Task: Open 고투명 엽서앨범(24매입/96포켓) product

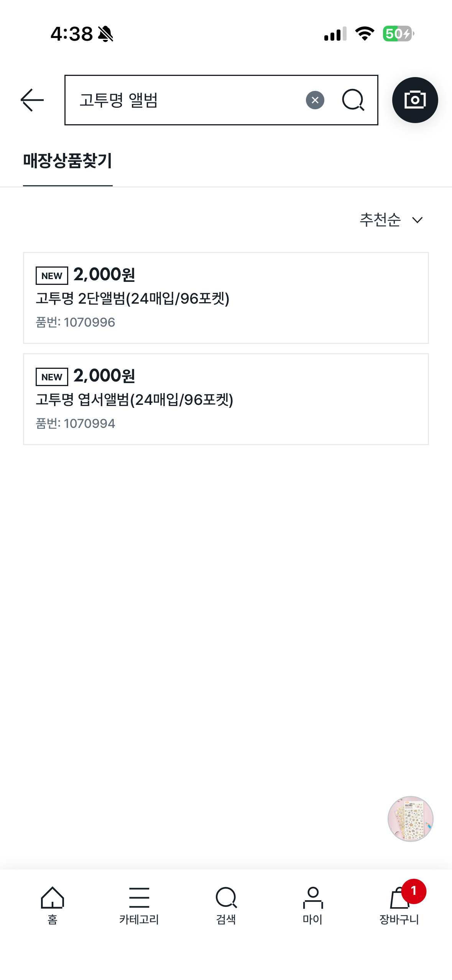Action: pos(134,400)
